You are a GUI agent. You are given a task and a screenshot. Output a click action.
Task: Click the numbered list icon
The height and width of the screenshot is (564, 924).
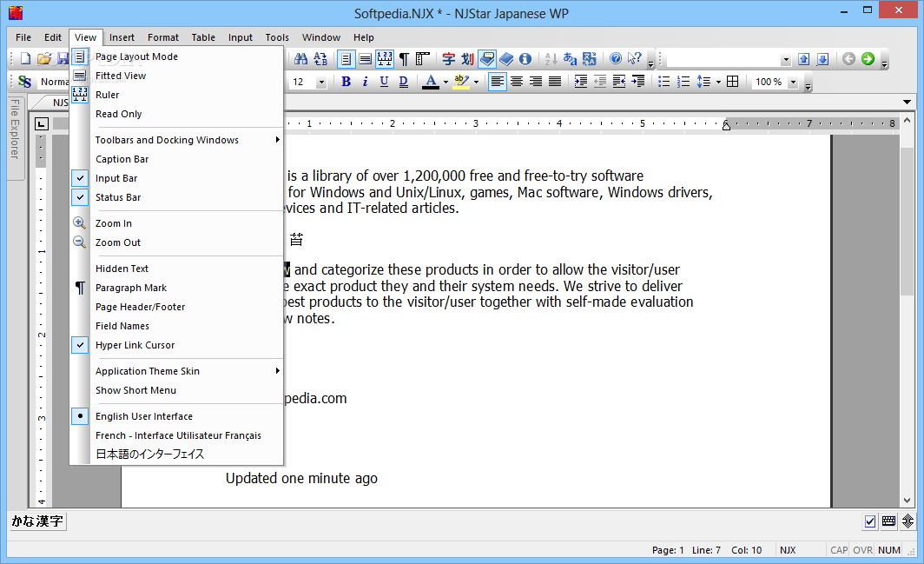683,82
